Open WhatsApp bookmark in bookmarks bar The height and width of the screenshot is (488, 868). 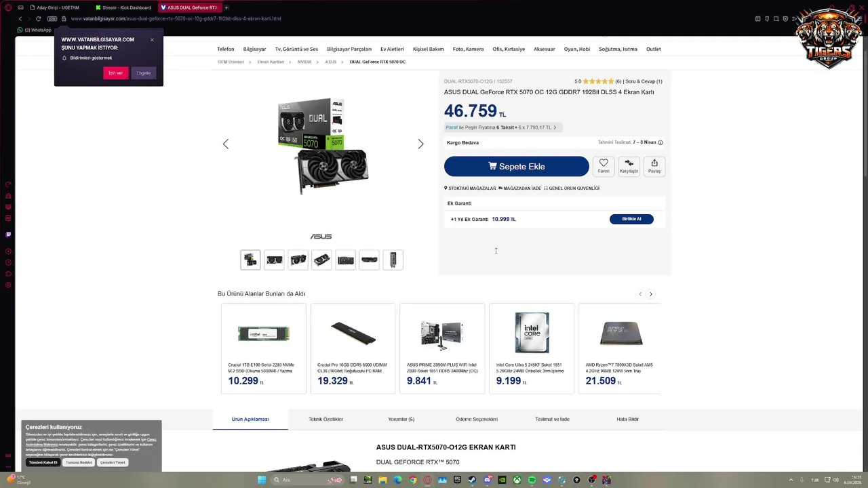35,30
